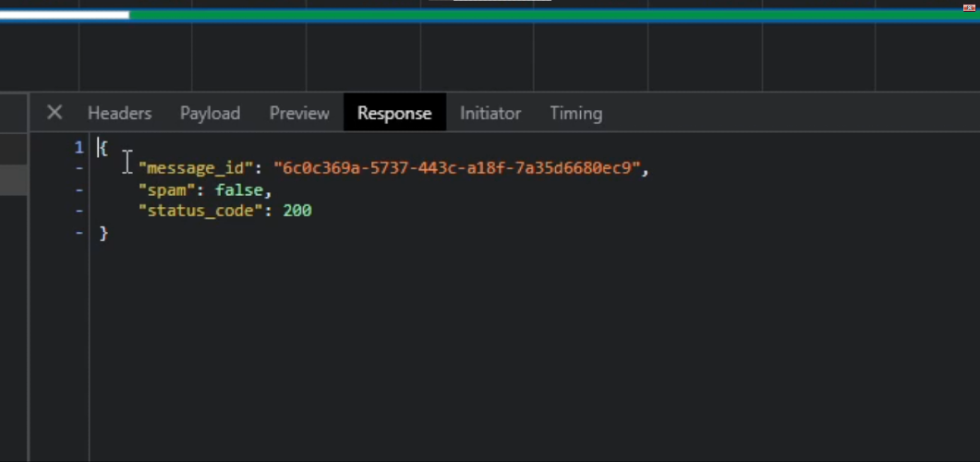Click the false value for spam

(x=238, y=189)
